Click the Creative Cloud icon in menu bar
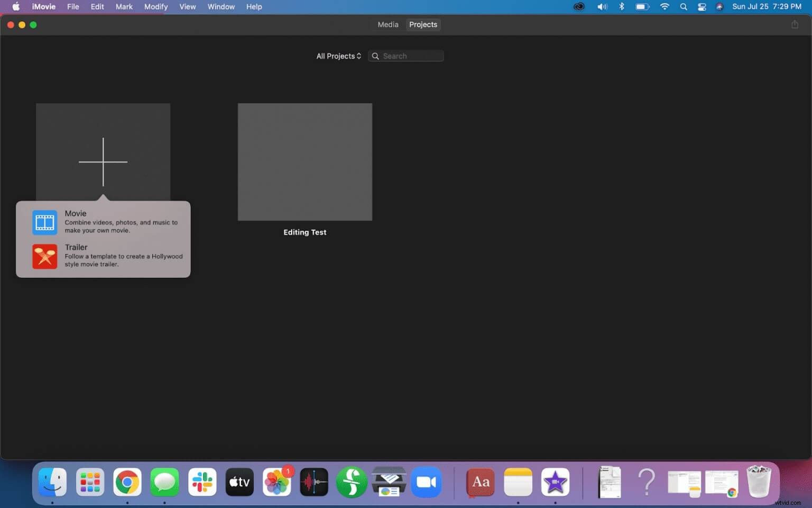812x508 pixels. pyautogui.click(x=579, y=7)
